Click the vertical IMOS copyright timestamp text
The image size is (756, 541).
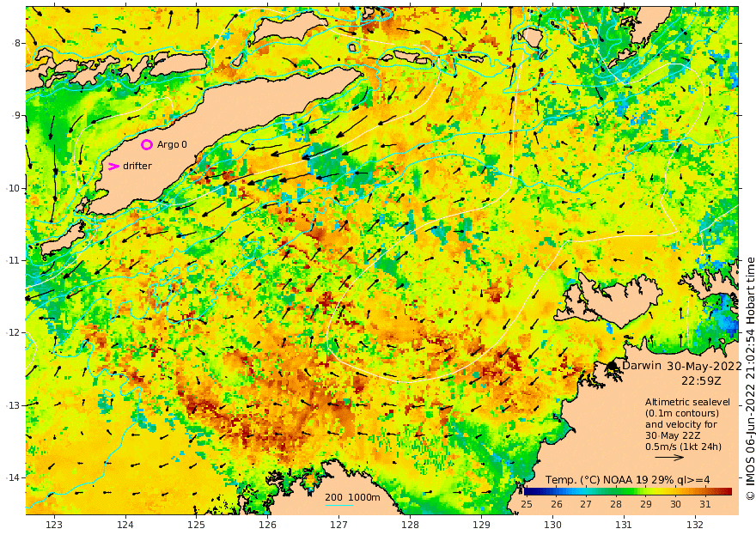pos(750,380)
